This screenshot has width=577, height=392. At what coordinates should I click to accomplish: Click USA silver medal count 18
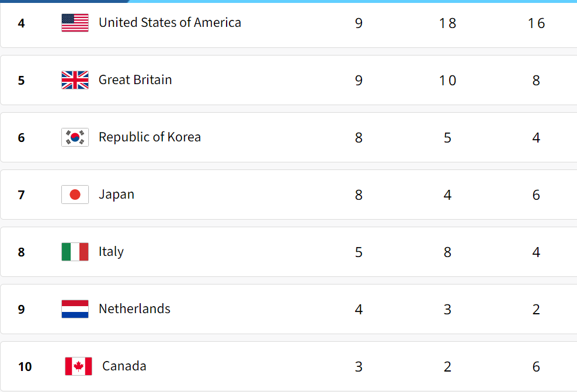pos(447,23)
